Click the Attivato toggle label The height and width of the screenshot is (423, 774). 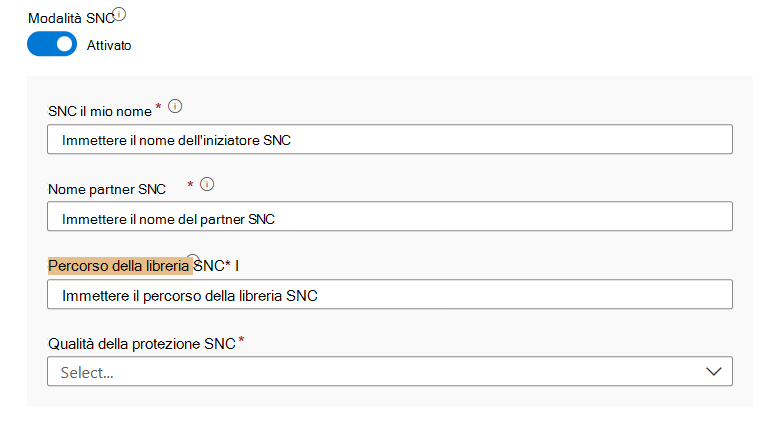109,45
